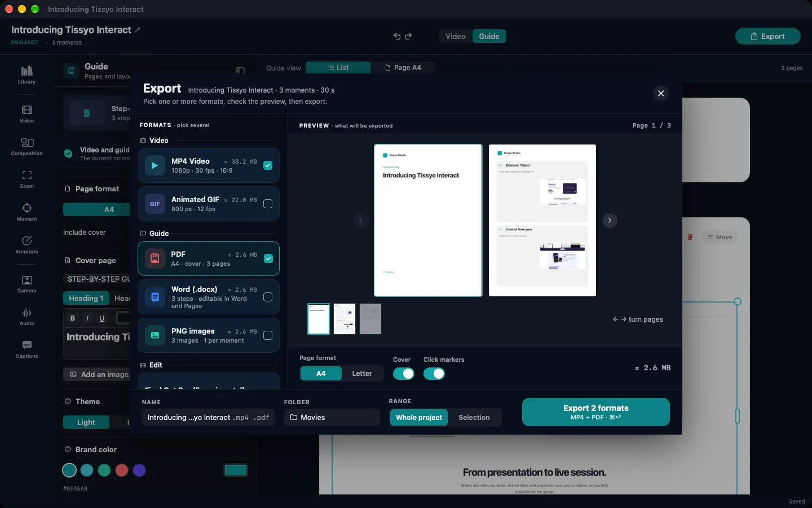
Task: Click the Move button
Action: [720, 237]
